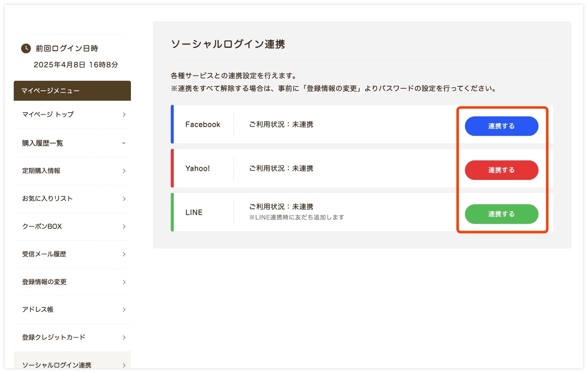The height and width of the screenshot is (373, 588).
Task: Go to アドレス帳 in the sidebar
Action: (x=72, y=309)
